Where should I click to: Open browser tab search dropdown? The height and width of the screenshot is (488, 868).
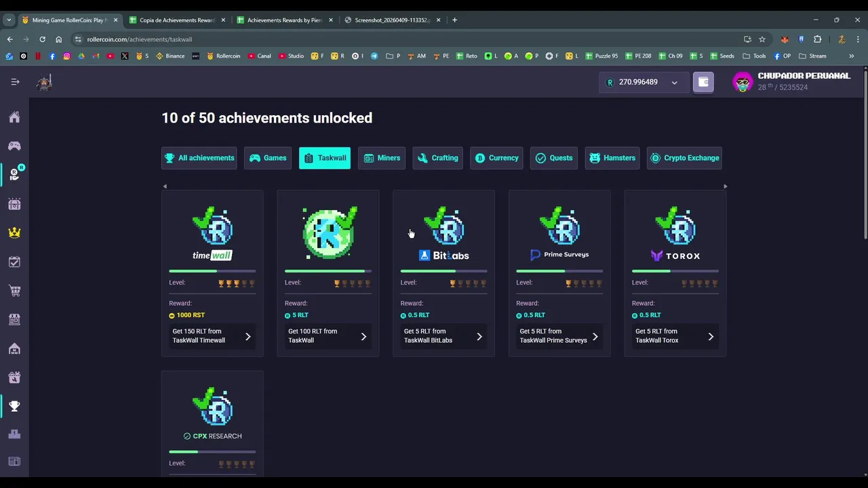click(9, 20)
